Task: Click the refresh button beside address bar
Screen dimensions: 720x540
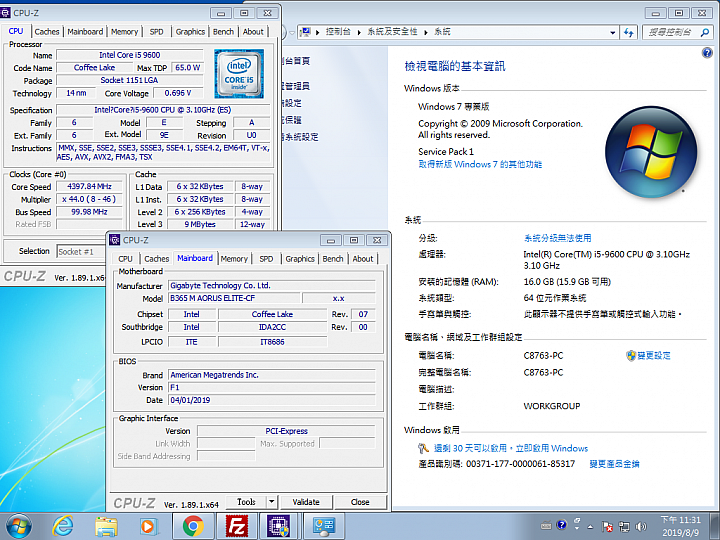Action: pyautogui.click(x=629, y=32)
